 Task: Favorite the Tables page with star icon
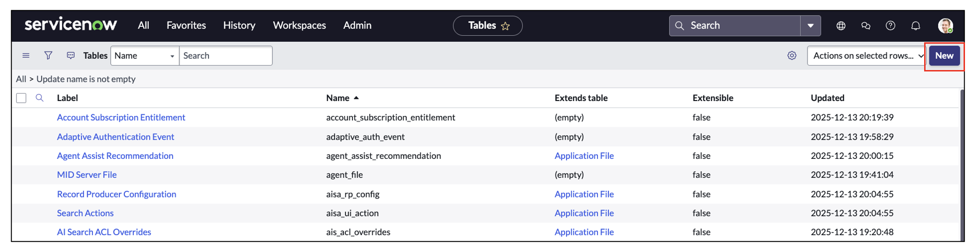coord(505,26)
